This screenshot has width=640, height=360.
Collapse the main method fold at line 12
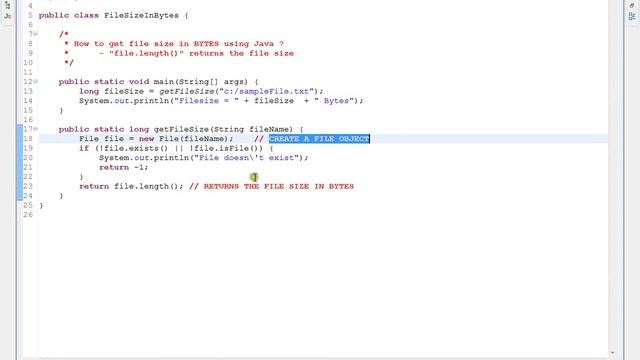click(x=36, y=82)
